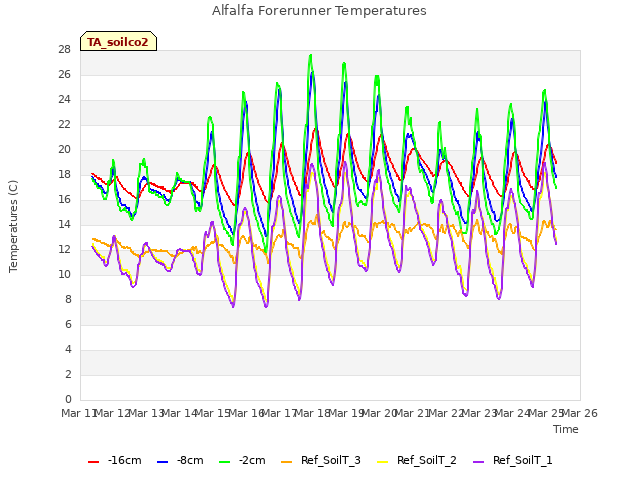Click the blue -8cm legend line swatch
Viewport: 640px width, 480px height.
coord(162,462)
